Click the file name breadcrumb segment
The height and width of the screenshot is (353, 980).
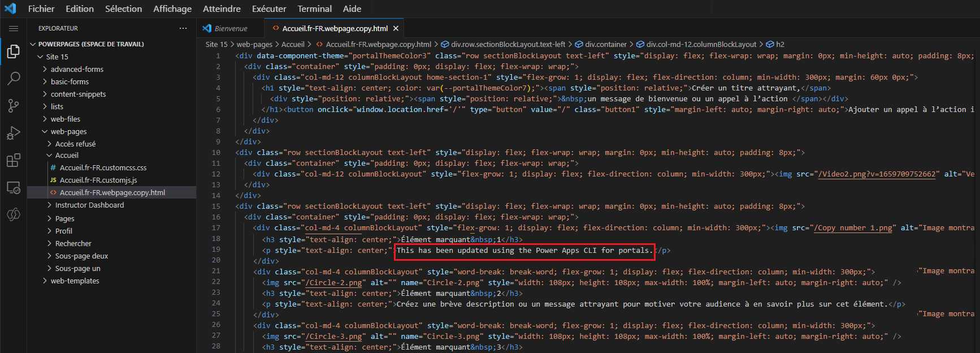(x=378, y=44)
